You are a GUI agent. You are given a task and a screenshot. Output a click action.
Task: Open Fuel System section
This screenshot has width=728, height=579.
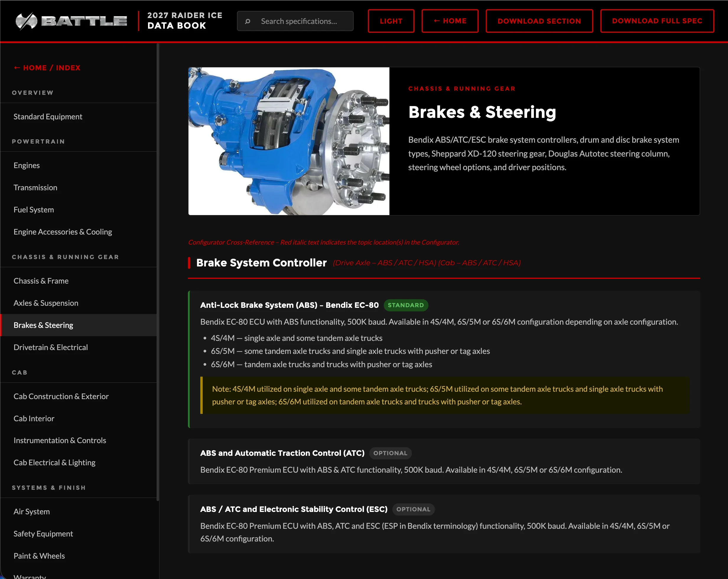coord(78,210)
